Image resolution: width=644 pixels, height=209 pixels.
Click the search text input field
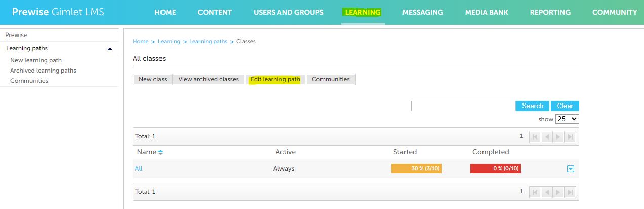coord(463,106)
